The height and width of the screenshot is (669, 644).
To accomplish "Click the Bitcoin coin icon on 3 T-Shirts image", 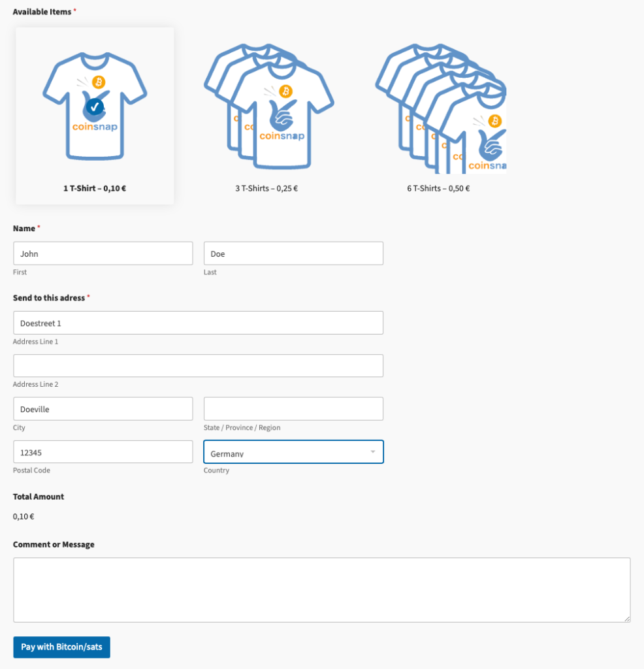I will click(x=285, y=91).
